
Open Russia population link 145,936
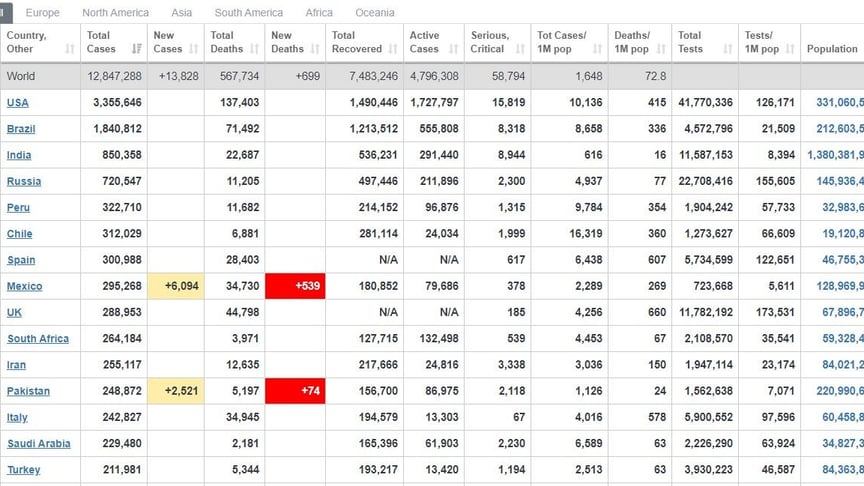tap(840, 181)
